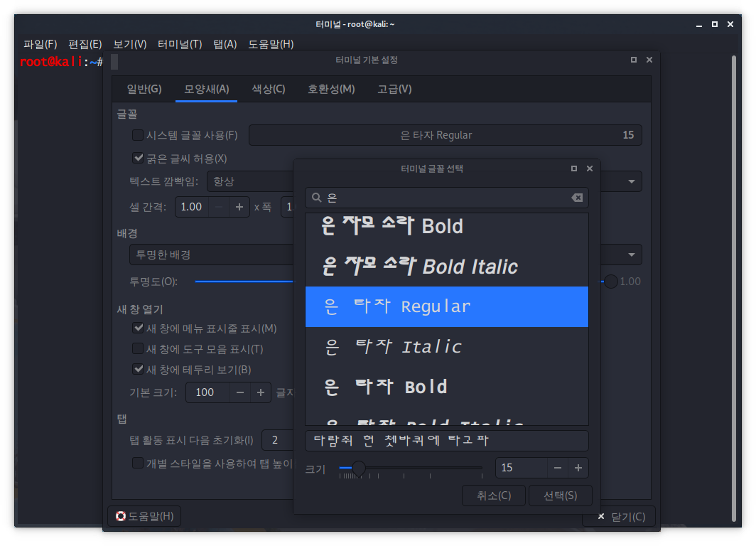This screenshot has width=756, height=546.
Task: Toggle 개별 스타일을 사용하여 탭 checkbox
Action: coord(138,463)
